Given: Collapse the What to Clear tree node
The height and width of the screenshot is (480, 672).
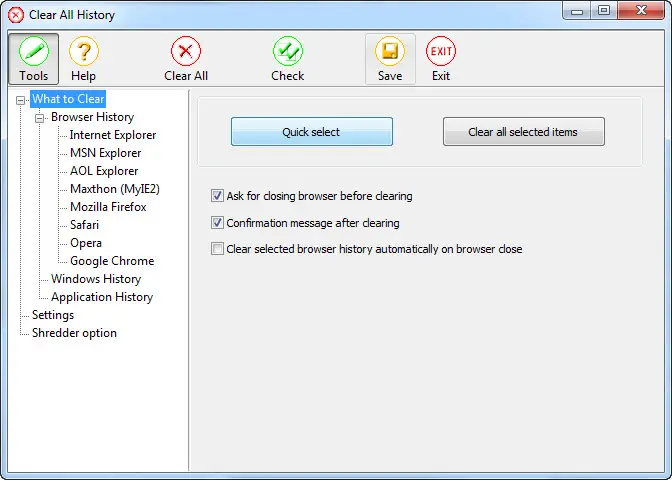Looking at the screenshot, I should pos(20,100).
